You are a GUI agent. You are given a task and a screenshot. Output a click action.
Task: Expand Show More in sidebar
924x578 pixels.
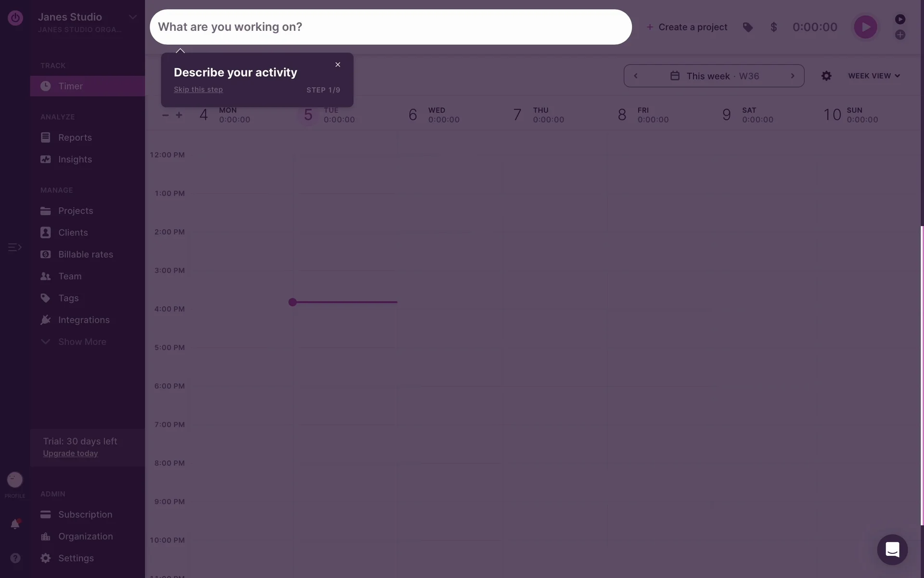click(x=82, y=342)
